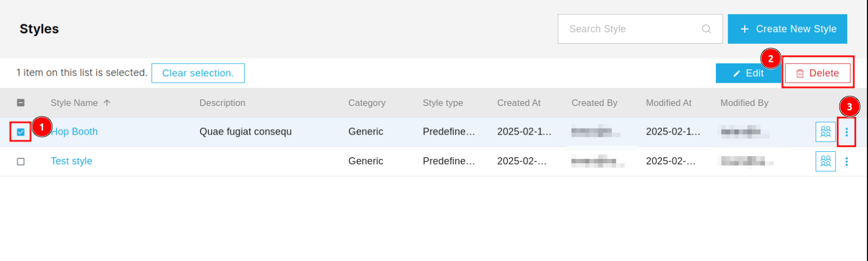Sort by the Created At column header
The image size is (868, 261).
click(x=519, y=103)
